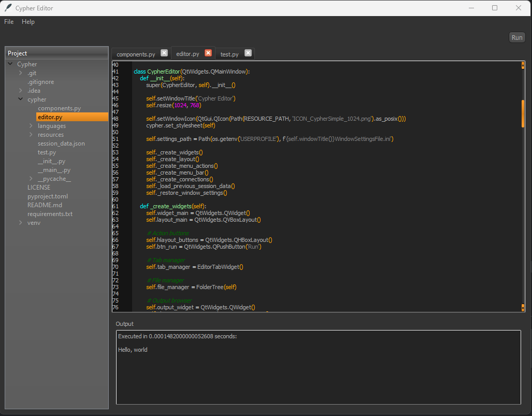
Task: Select editor.py in the project tree
Action: click(50, 117)
